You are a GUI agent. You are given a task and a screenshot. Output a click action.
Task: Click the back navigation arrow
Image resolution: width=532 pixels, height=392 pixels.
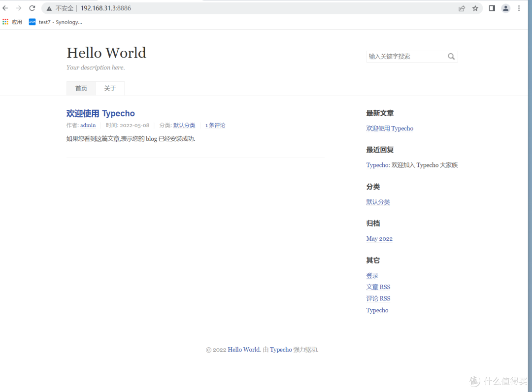tap(5, 8)
